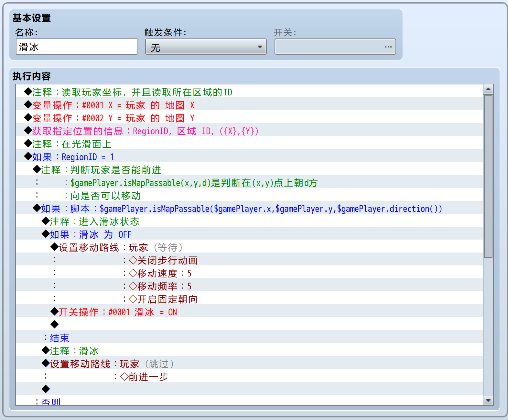508x420 pixels.
Task: Select the empty diamond line below 前进一步
Action: click(x=249, y=389)
